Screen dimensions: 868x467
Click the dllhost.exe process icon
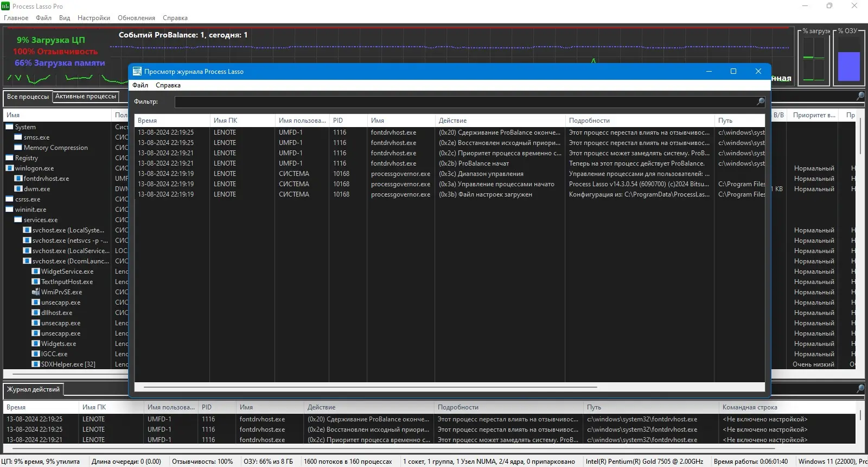pyautogui.click(x=36, y=313)
